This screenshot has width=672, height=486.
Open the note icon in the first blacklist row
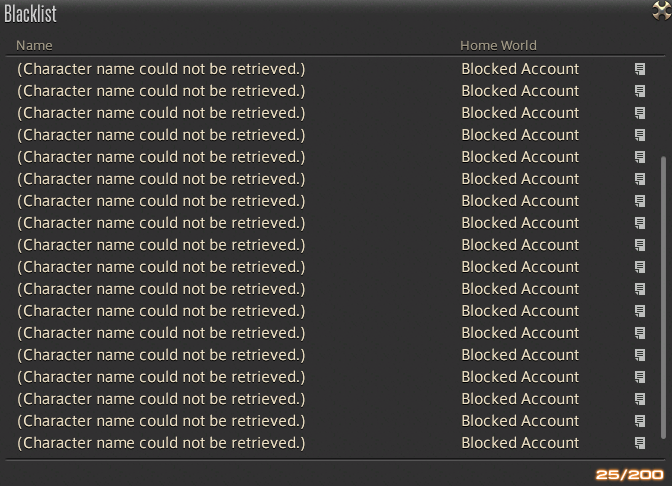click(x=640, y=69)
